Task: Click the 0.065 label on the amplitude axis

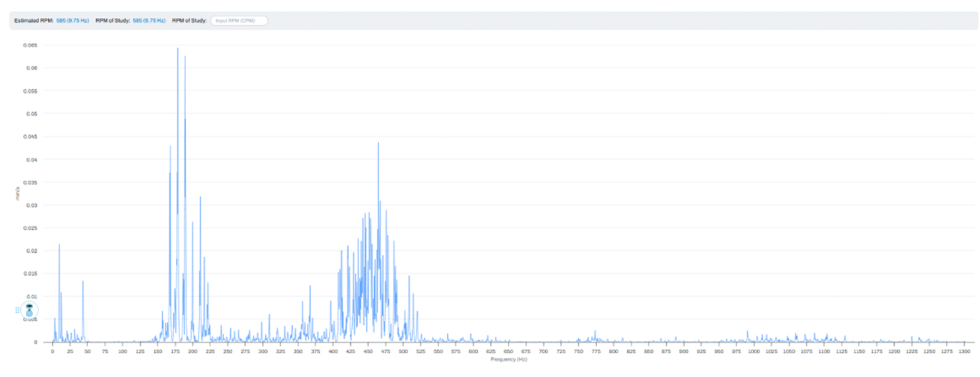Action: pos(31,45)
